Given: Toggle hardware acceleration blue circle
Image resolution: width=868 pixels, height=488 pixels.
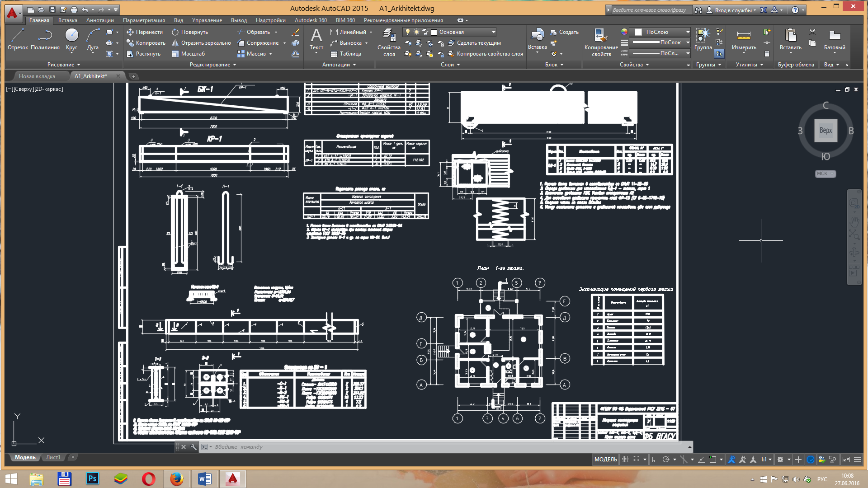Looking at the screenshot, I should (811, 460).
